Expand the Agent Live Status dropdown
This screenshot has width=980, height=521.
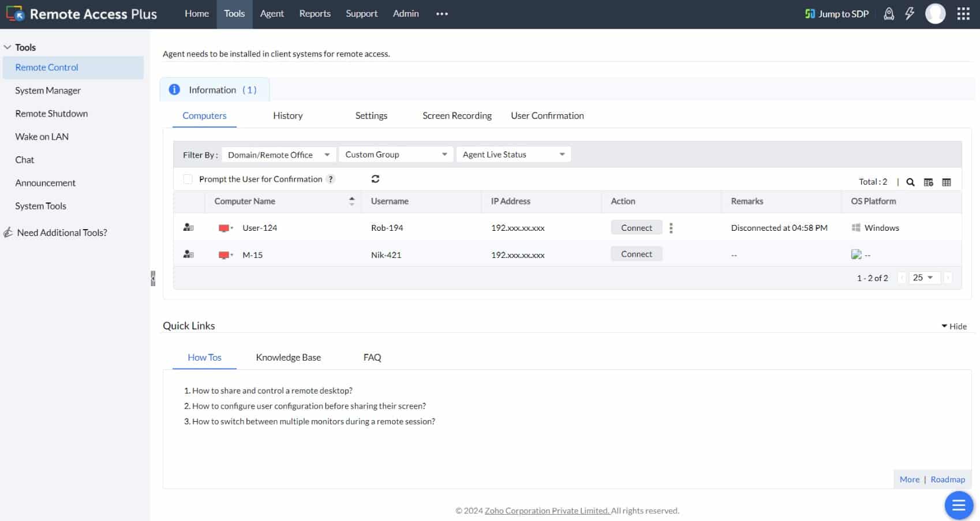coord(513,154)
